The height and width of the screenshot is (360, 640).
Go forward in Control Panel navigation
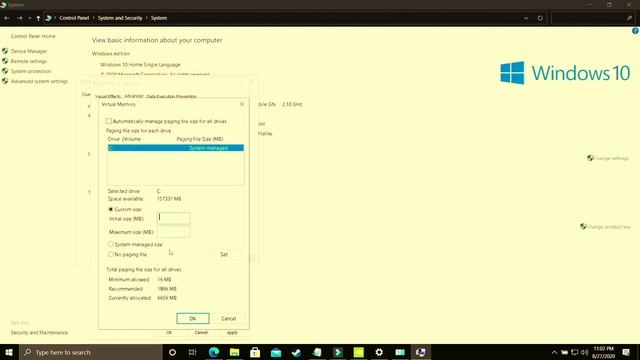20,18
